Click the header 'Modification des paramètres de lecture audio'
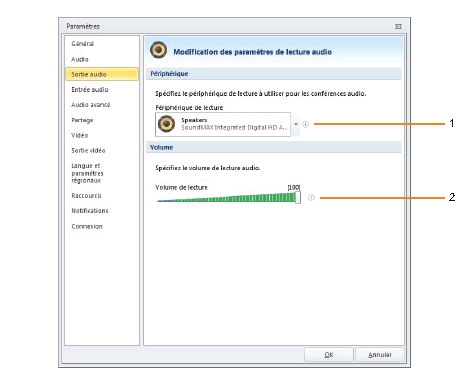This screenshot has height=385, width=468. [252, 52]
